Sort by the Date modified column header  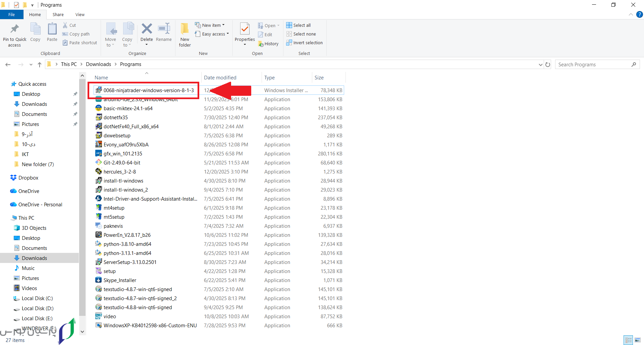coord(220,77)
